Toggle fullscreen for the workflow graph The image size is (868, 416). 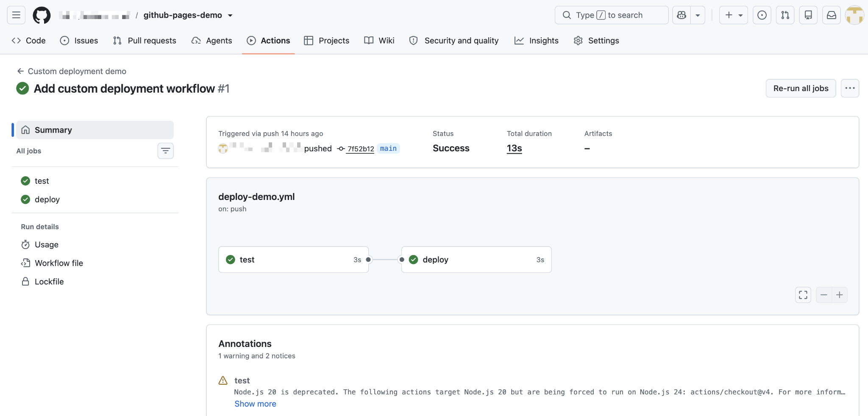click(x=803, y=295)
